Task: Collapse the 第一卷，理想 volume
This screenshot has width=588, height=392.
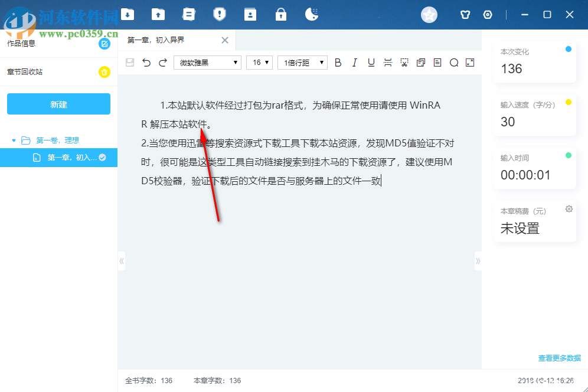Action: point(14,140)
